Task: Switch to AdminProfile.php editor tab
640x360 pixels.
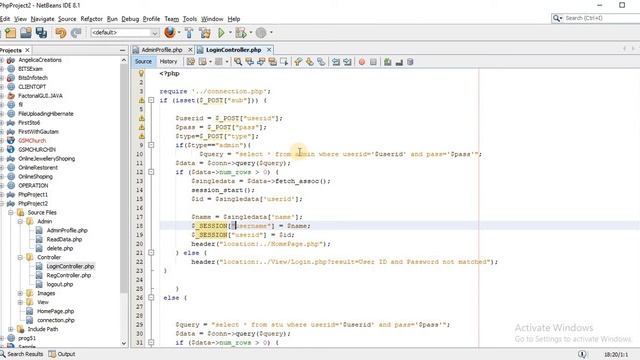Action: point(162,50)
